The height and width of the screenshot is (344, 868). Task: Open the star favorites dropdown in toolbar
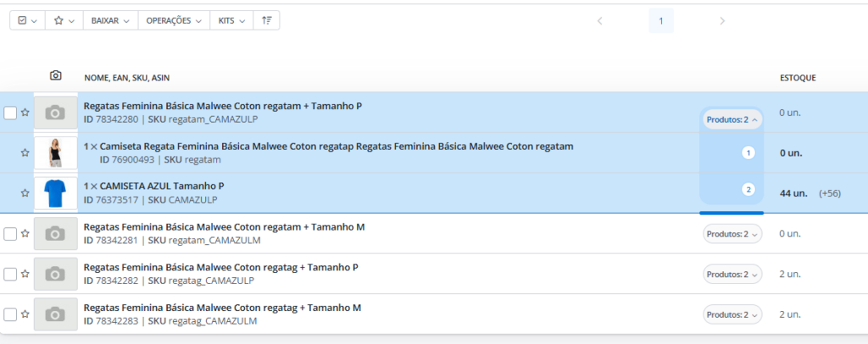[x=64, y=20]
